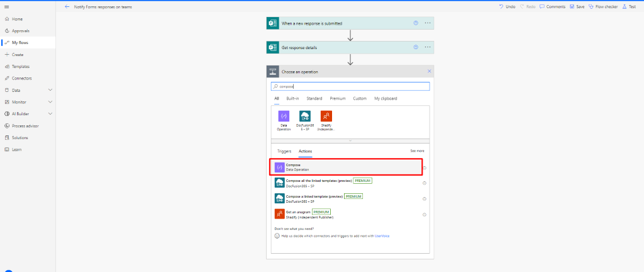Collapse the connector list using the chevron divider

[x=350, y=140]
